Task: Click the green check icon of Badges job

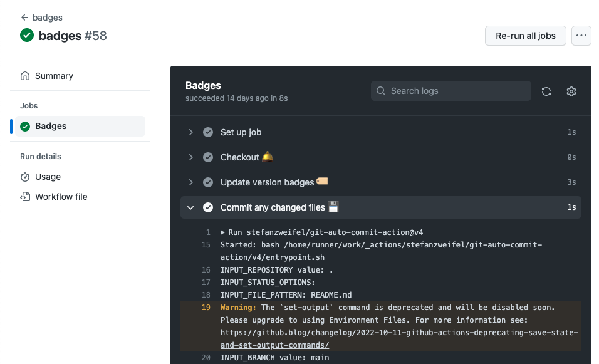Action: (x=25, y=127)
